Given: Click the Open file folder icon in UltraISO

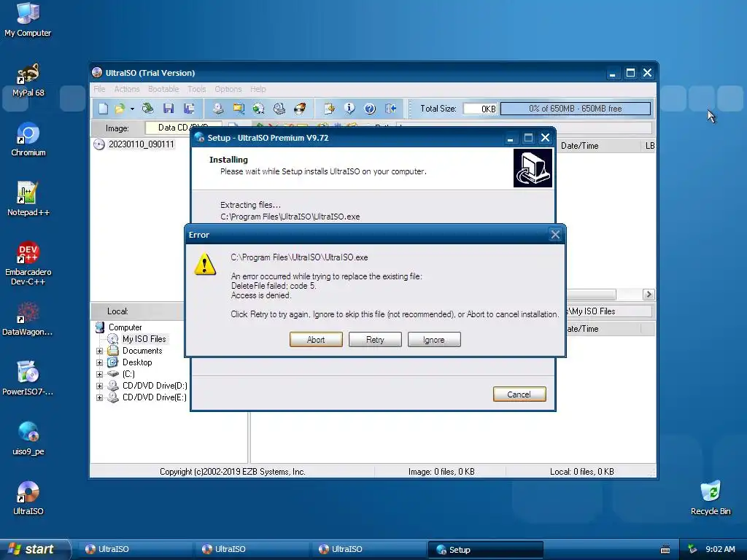Looking at the screenshot, I should pyautogui.click(x=120, y=109).
